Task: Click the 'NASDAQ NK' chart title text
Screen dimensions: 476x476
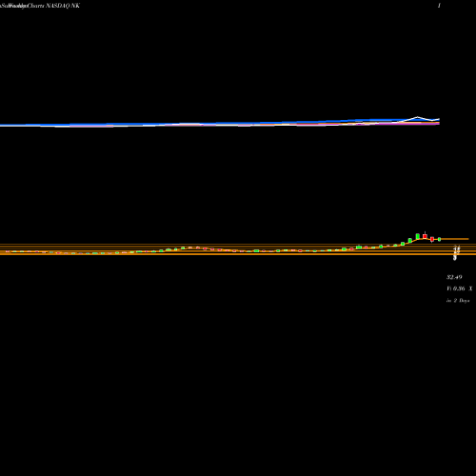Action: pyautogui.click(x=63, y=6)
